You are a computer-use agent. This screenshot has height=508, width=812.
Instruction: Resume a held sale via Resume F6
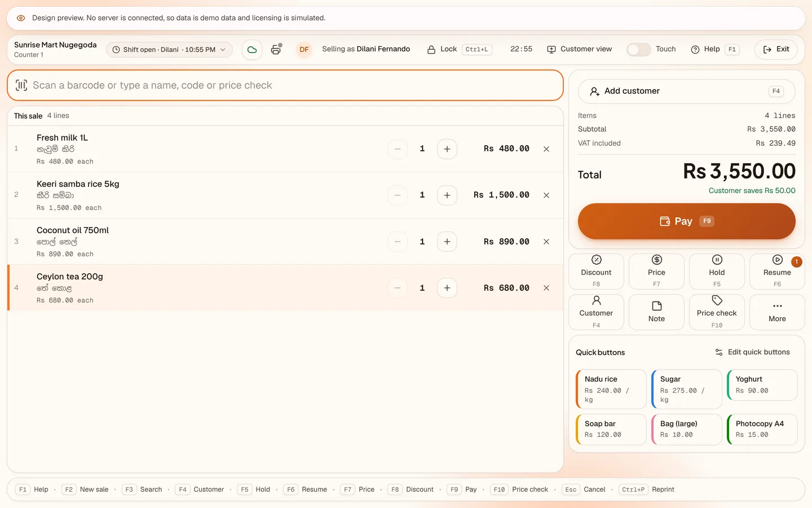[x=778, y=271]
